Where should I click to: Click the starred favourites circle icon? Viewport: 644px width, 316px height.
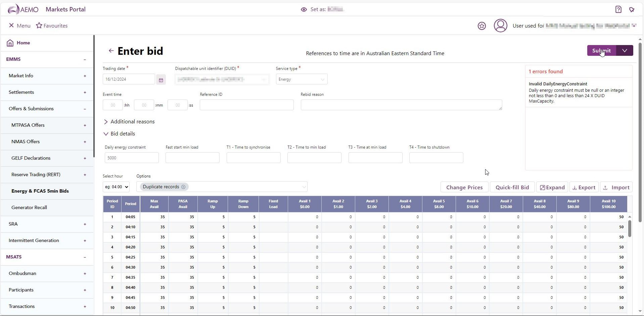pyautogui.click(x=481, y=26)
